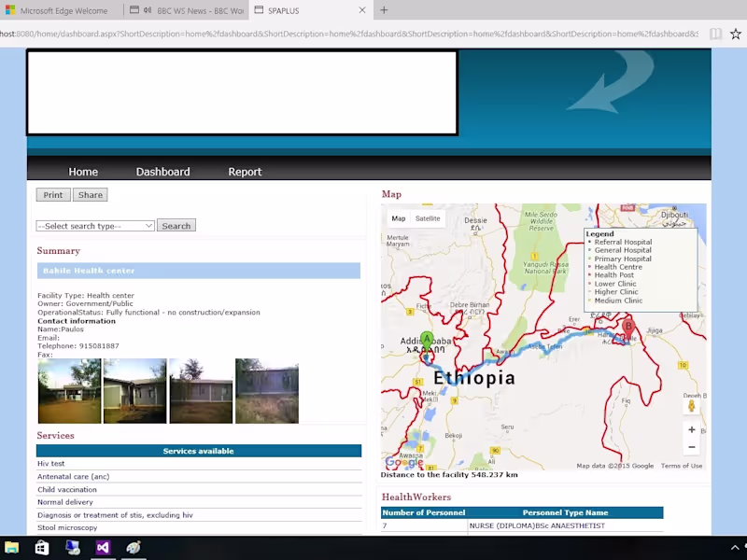Click the Search button
The image size is (747, 560).
[x=176, y=226]
